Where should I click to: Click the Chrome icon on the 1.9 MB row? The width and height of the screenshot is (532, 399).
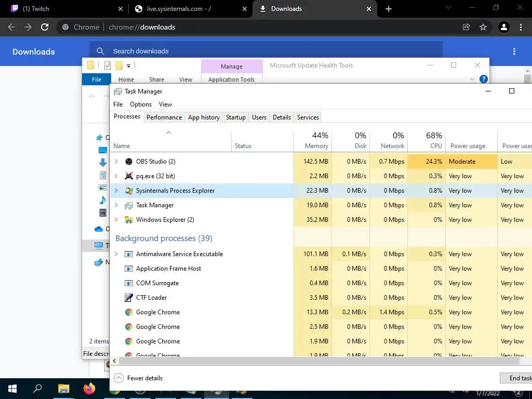pos(129,342)
